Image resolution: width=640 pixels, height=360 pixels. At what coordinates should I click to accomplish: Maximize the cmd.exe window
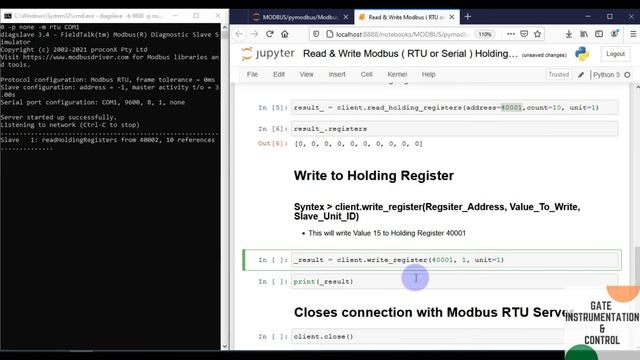(x=196, y=16)
